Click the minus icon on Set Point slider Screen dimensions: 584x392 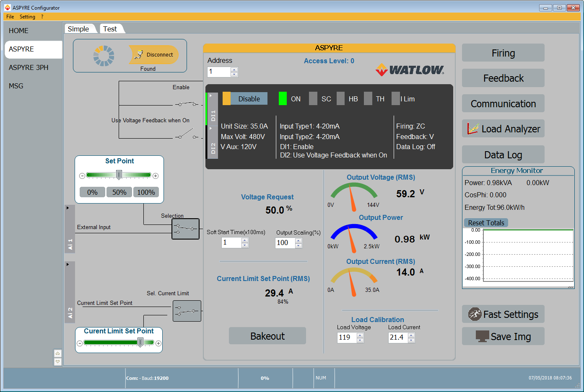click(x=82, y=176)
